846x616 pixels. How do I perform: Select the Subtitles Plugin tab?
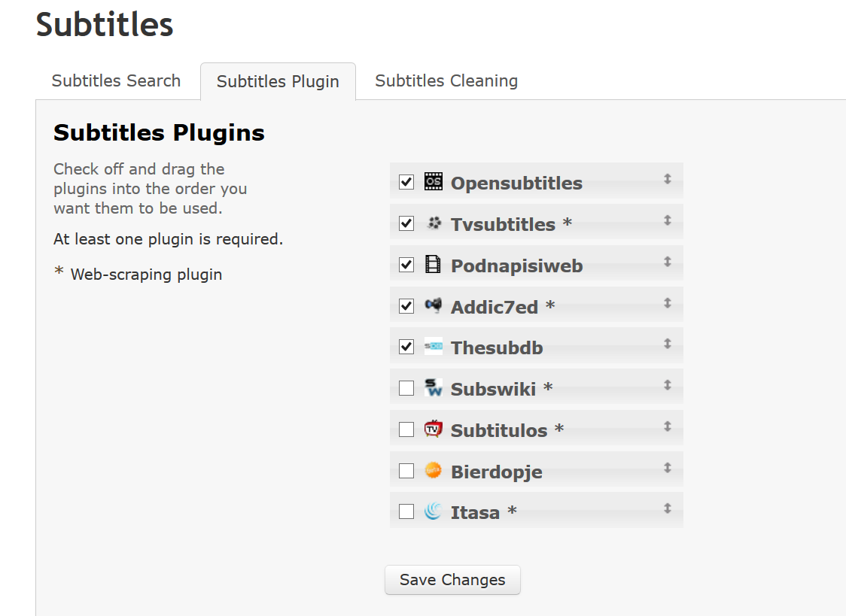[278, 82]
